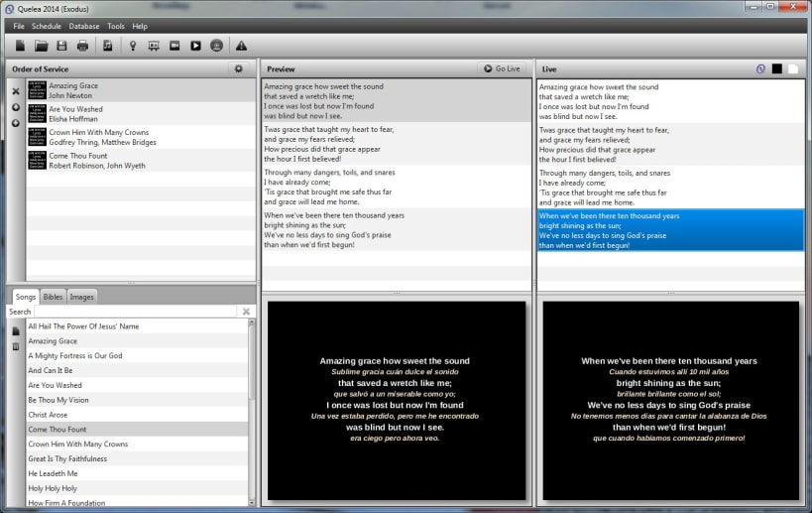This screenshot has width=812, height=513.
Task: Toggle the clear text button in Live panel
Action: point(793,68)
